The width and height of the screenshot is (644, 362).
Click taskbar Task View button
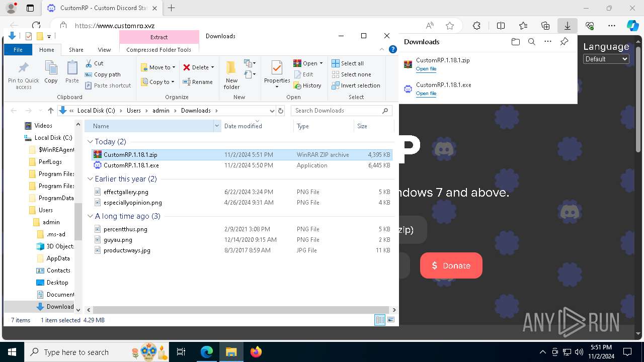(x=182, y=352)
